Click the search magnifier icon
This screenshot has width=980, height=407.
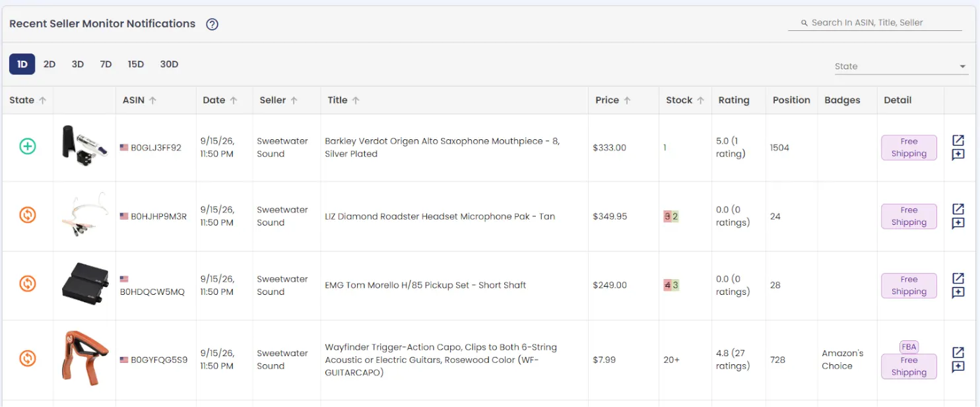click(x=804, y=22)
